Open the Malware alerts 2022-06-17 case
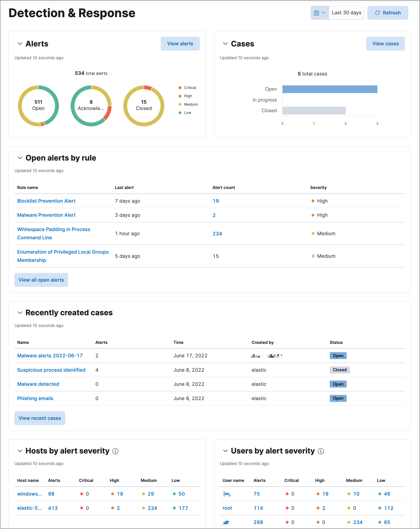Image resolution: width=420 pixels, height=529 pixels. (49, 356)
